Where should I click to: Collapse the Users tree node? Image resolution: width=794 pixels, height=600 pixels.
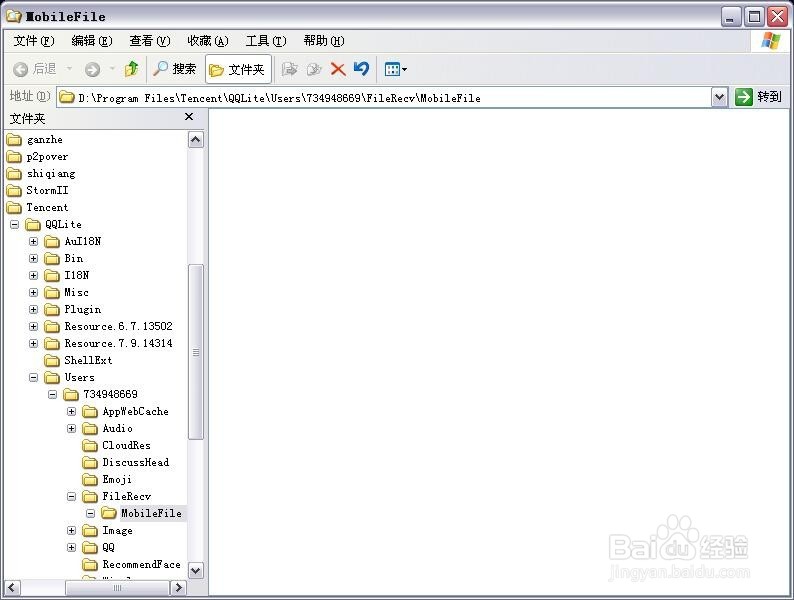(33, 377)
